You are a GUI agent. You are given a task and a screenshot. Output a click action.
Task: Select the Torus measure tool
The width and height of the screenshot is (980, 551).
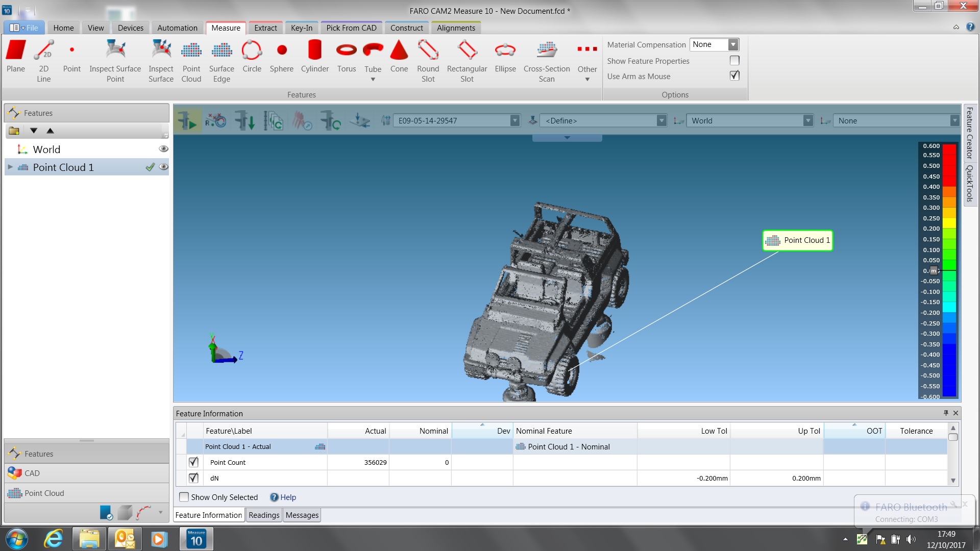347,57
